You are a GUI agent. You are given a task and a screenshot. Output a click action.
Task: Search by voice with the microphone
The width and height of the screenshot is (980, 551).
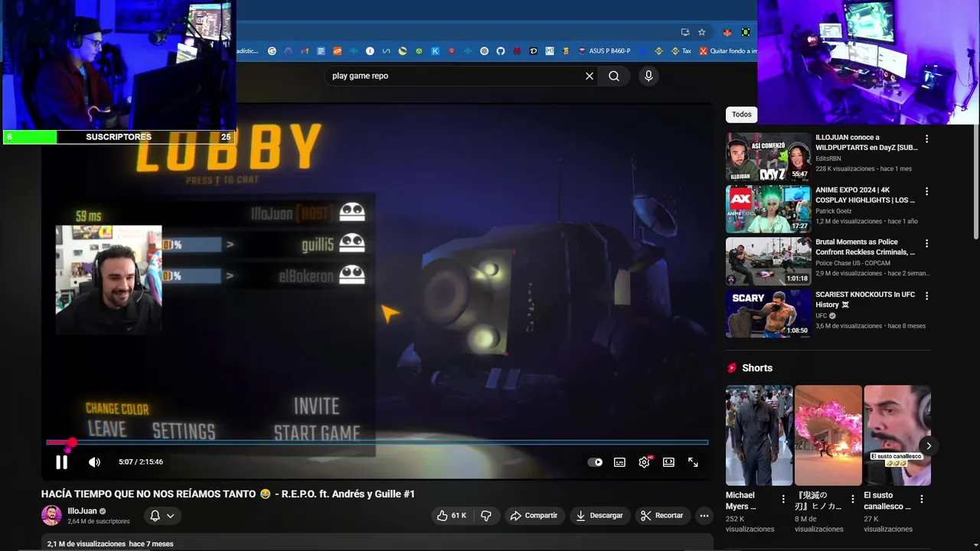[648, 76]
